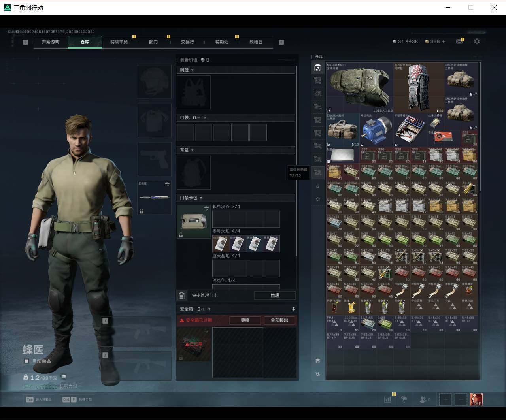Screen dimensions: 506x420
Task: Click the stack layers icon in warehouse sidebar
Action: pos(318,361)
